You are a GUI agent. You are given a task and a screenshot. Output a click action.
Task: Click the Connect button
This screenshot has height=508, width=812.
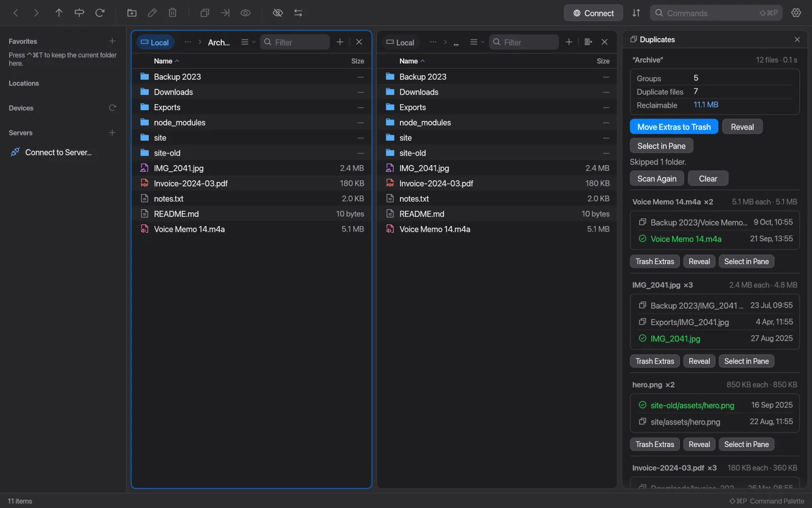593,13
